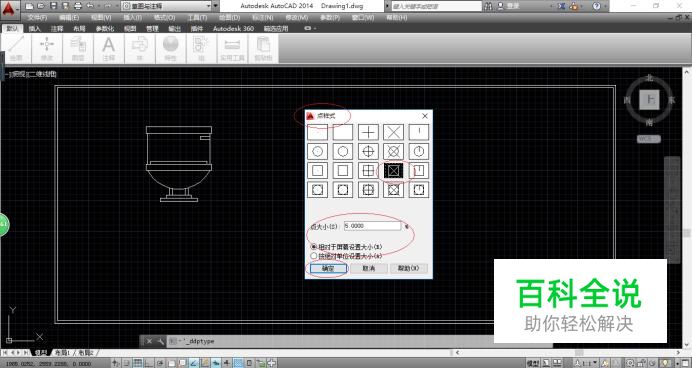692x368 pixels.
Task: Switch to the 参数化 ribbon tab
Action: click(105, 29)
